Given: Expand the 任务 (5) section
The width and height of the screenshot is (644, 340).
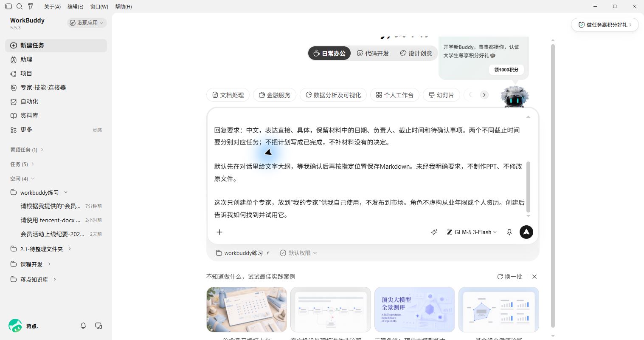Looking at the screenshot, I should coord(22,164).
